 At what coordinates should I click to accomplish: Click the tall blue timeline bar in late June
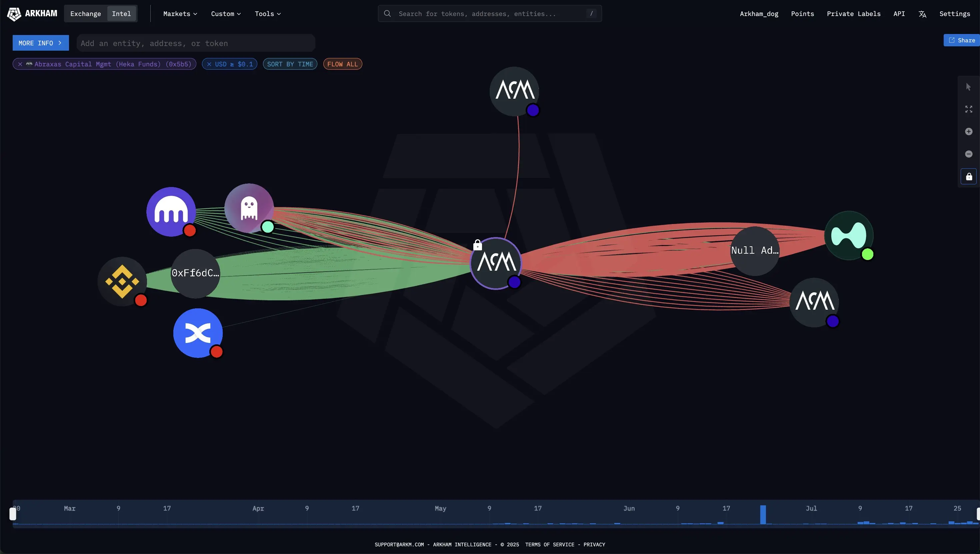pyautogui.click(x=763, y=515)
